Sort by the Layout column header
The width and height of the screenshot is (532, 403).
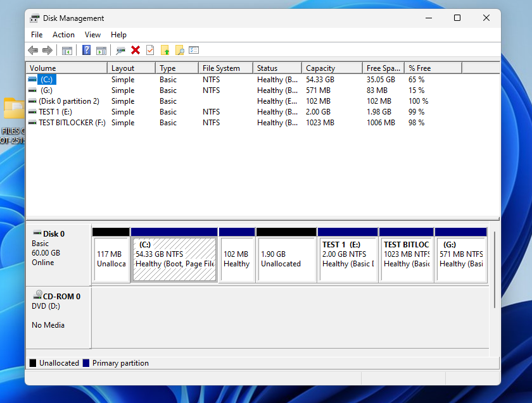(x=131, y=68)
